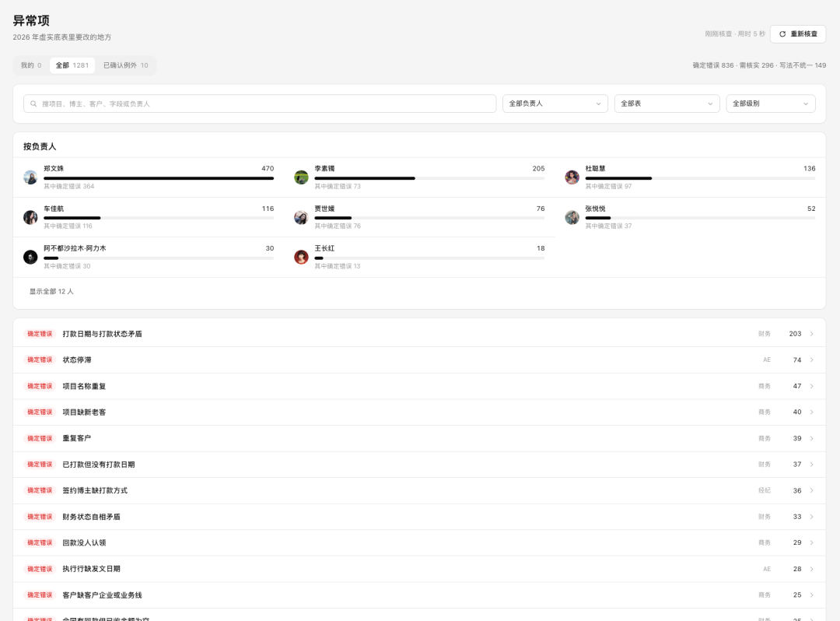Viewport: 840px width, 621px height.
Task: Open the 全部级别 filter dropdown
Action: 770,103
